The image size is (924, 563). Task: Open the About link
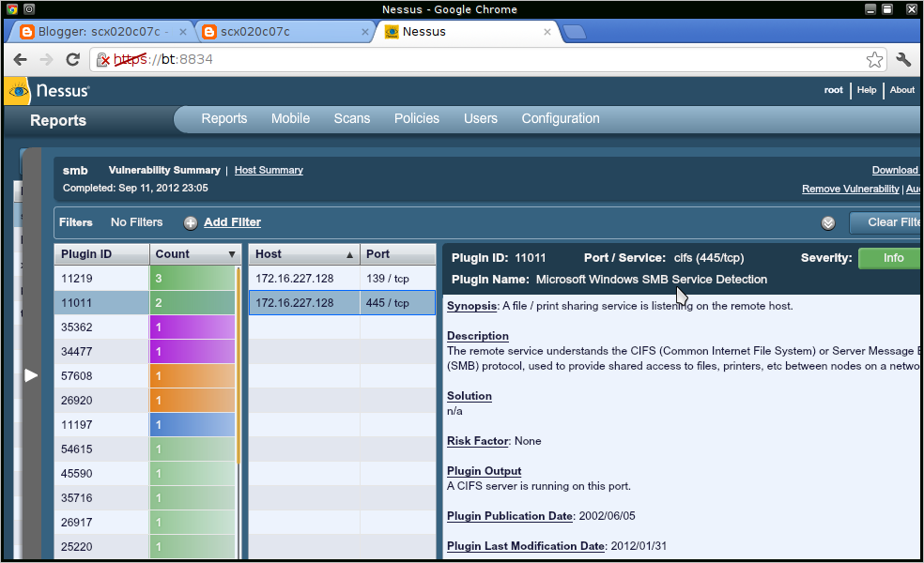[x=902, y=90]
